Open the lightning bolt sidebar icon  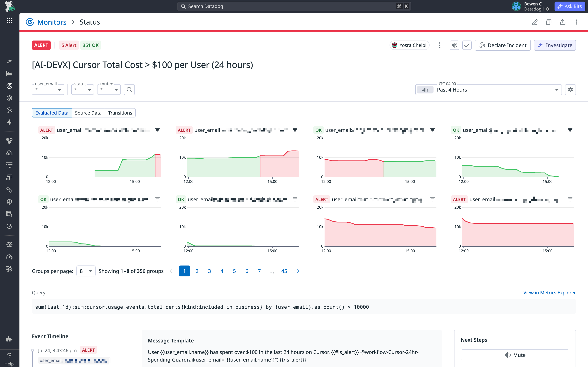(10, 122)
